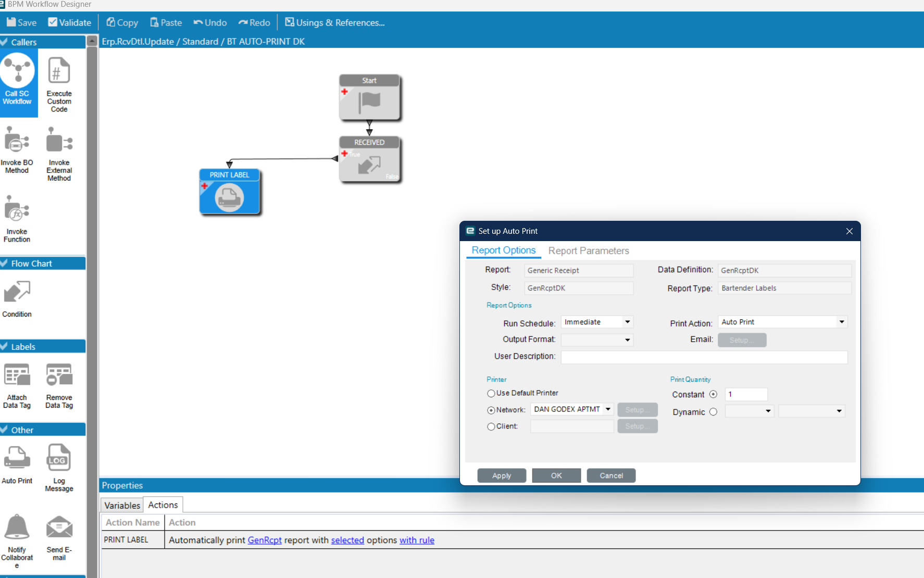Click the Style field GenRcptDK
Image resolution: width=924 pixels, height=578 pixels.
579,288
